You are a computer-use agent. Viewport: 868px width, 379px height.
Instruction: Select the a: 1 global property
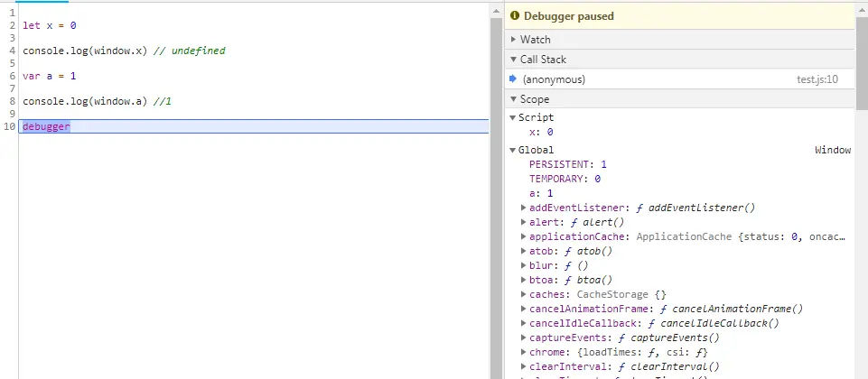(541, 193)
